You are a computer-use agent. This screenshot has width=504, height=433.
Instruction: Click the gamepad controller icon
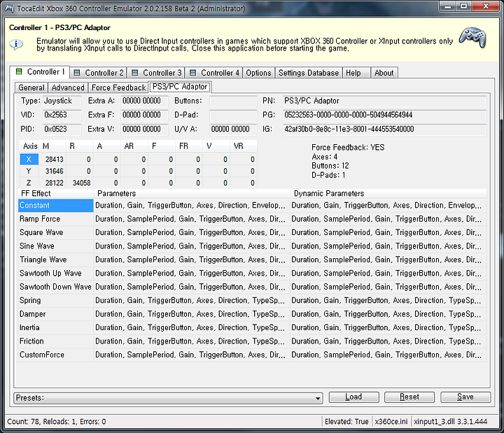point(472,38)
